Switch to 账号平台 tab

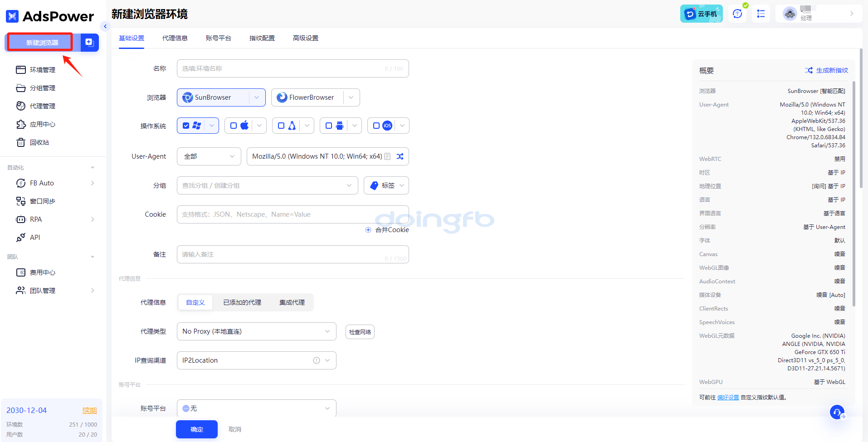pos(219,38)
